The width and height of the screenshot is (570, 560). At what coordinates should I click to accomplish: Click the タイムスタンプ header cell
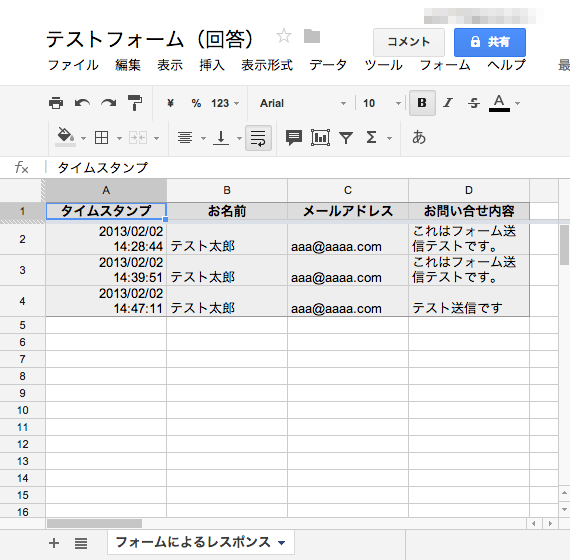(106, 211)
